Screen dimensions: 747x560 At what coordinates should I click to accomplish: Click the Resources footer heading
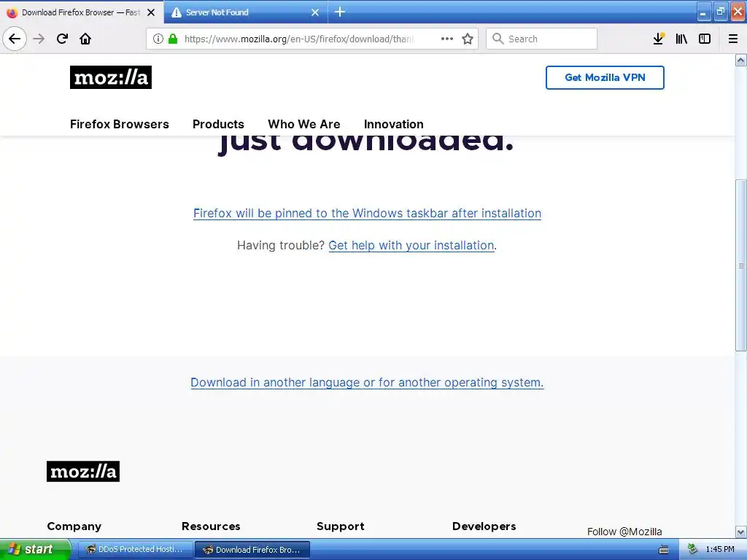(211, 526)
